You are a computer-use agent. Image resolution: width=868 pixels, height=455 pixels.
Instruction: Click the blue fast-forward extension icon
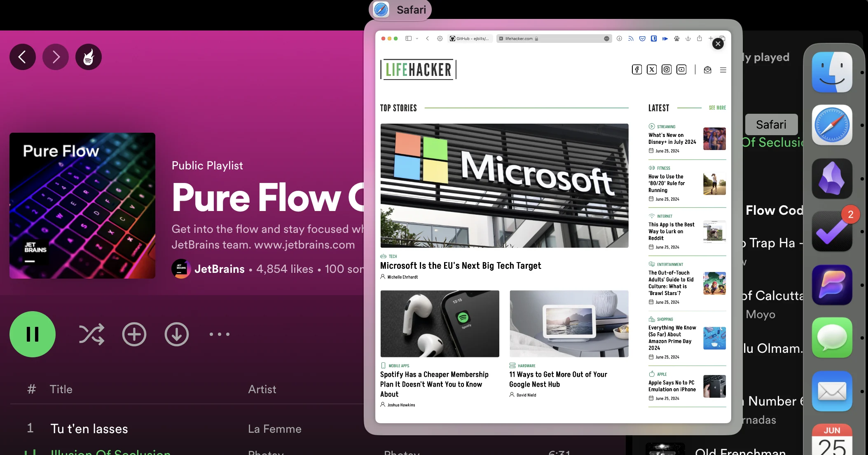pyautogui.click(x=665, y=38)
